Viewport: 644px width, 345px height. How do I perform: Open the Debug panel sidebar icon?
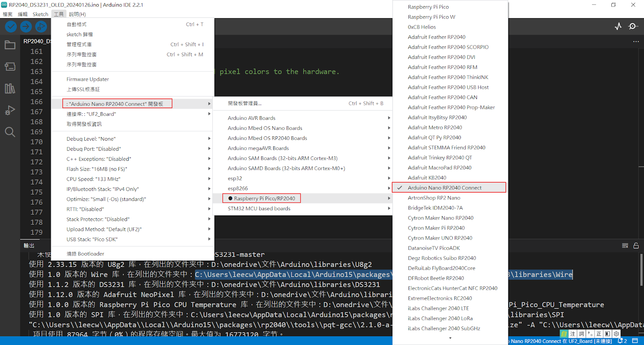pyautogui.click(x=10, y=110)
